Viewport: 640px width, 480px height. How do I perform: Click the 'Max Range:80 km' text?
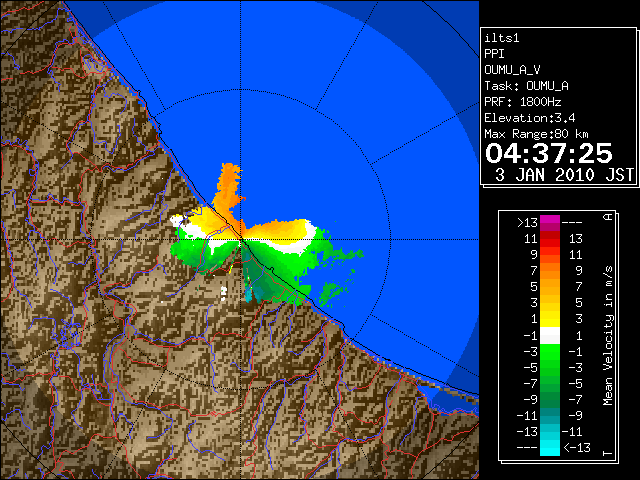536,134
